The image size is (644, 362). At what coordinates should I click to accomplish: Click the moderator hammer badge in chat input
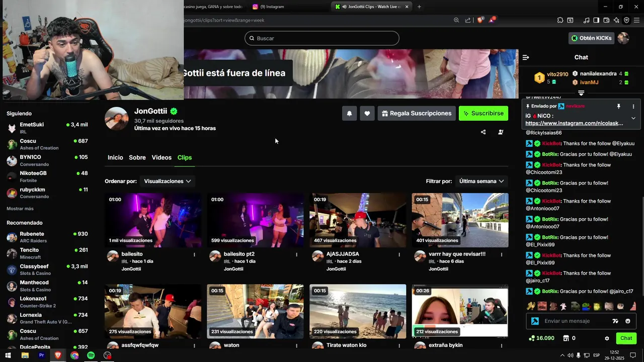pos(535,321)
